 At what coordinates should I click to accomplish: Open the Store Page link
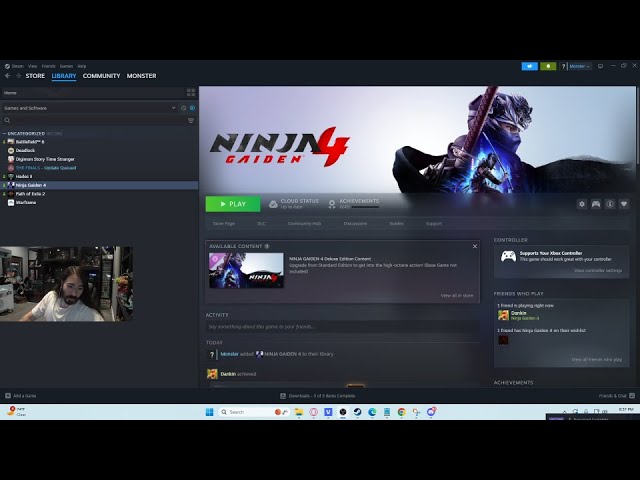pyautogui.click(x=224, y=224)
